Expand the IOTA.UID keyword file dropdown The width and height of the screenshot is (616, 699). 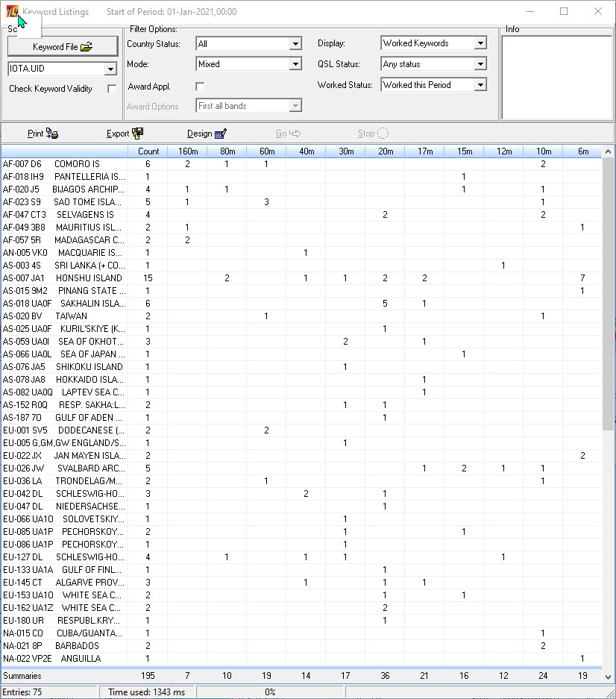pos(110,69)
